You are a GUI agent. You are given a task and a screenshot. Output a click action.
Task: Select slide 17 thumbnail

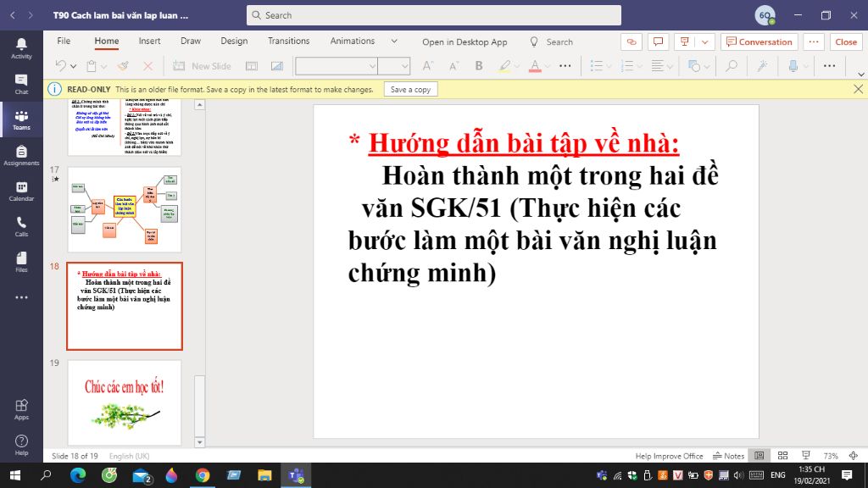point(125,210)
